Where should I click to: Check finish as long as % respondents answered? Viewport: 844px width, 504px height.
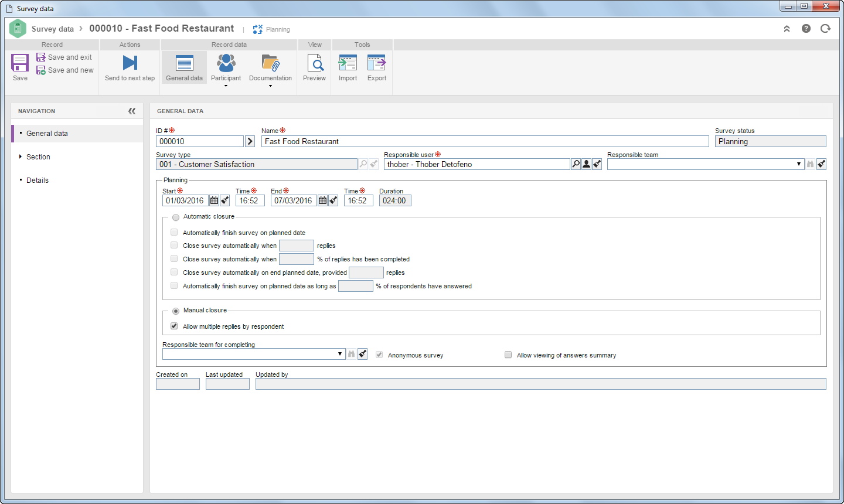pos(174,285)
